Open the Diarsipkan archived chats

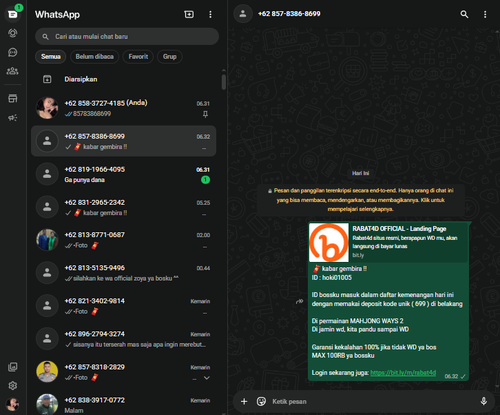pyautogui.click(x=124, y=79)
